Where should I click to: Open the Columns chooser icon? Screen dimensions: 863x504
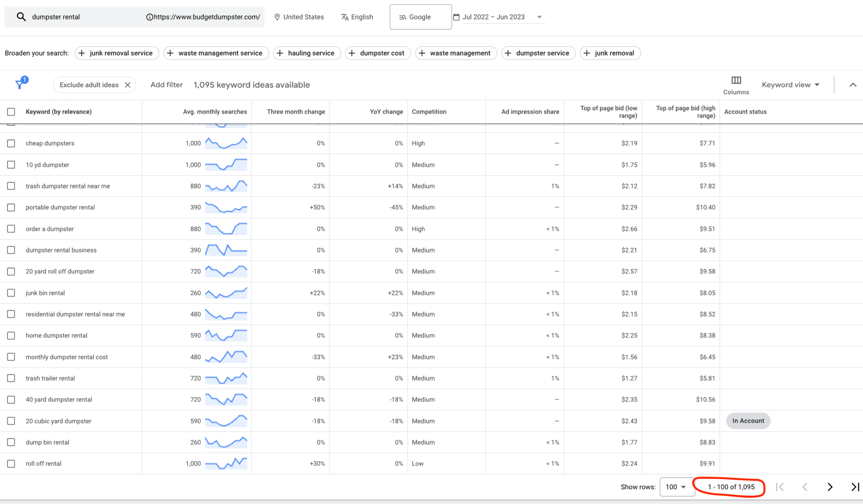pos(736,80)
